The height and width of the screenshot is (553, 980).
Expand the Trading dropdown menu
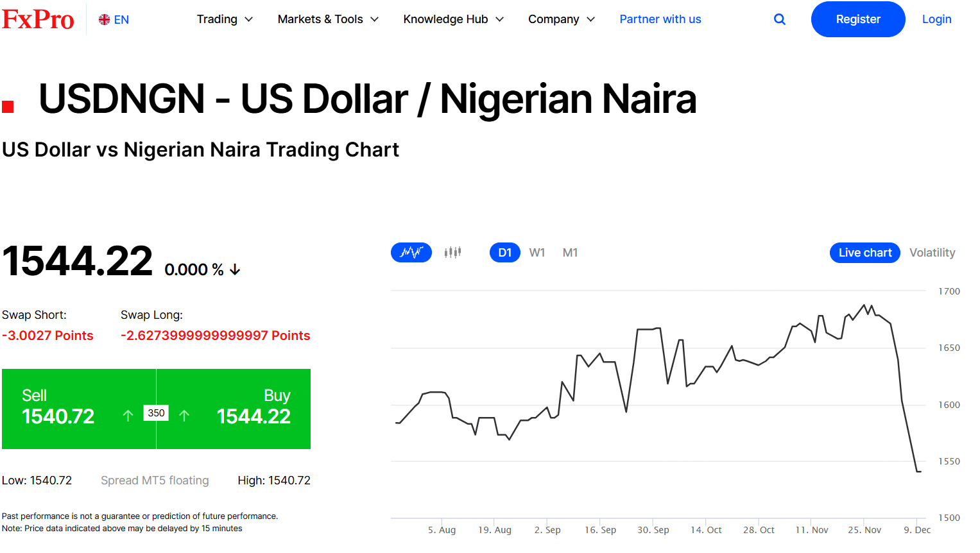coord(225,19)
